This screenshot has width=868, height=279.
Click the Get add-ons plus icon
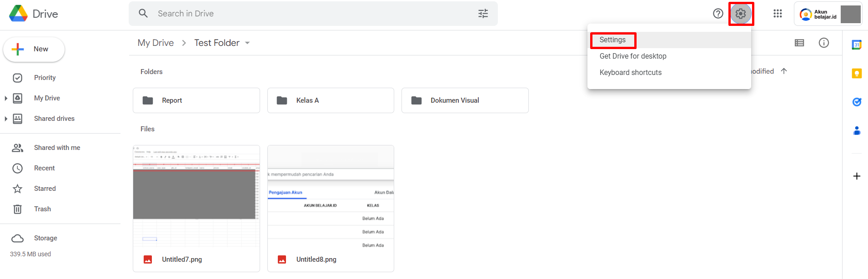[857, 176]
